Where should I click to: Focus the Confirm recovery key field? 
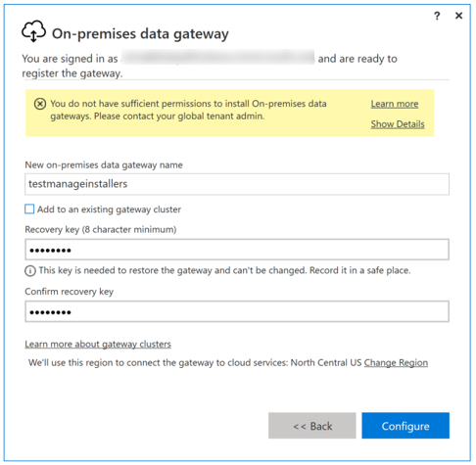237,311
